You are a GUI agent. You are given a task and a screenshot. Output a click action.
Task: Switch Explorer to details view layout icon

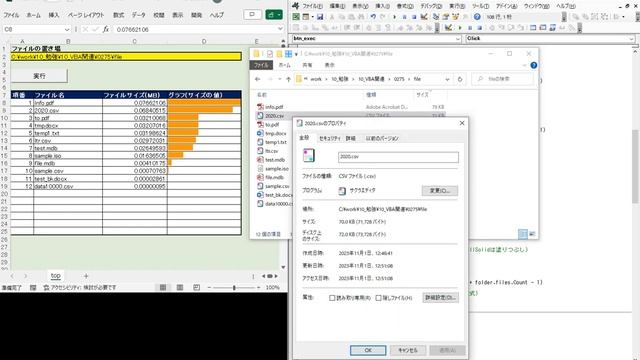pyautogui.click(x=522, y=234)
